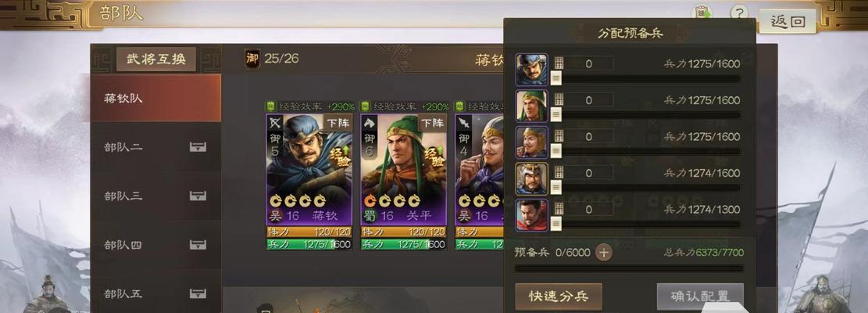This screenshot has height=313, width=868.
Task: Click the 快速分兵 button
Action: [558, 297]
